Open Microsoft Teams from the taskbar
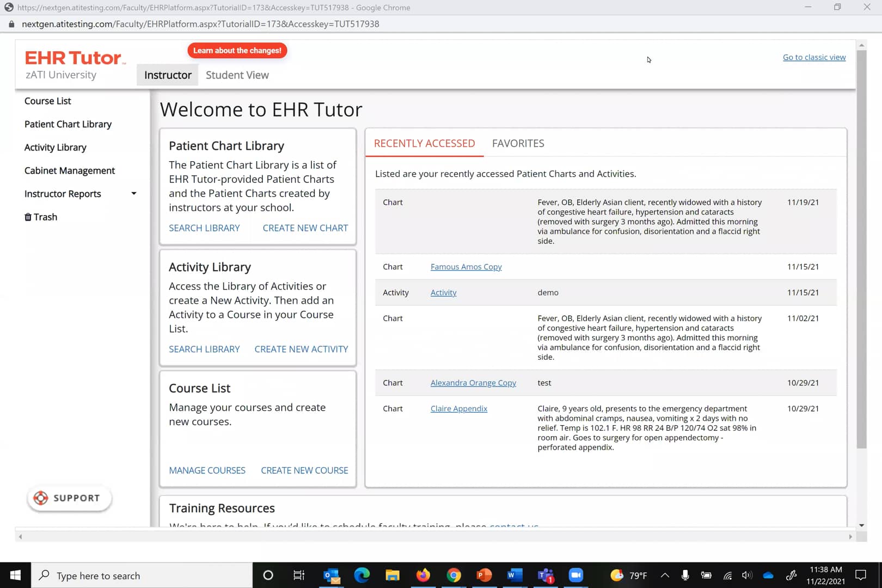This screenshot has width=882, height=588. coord(545,575)
